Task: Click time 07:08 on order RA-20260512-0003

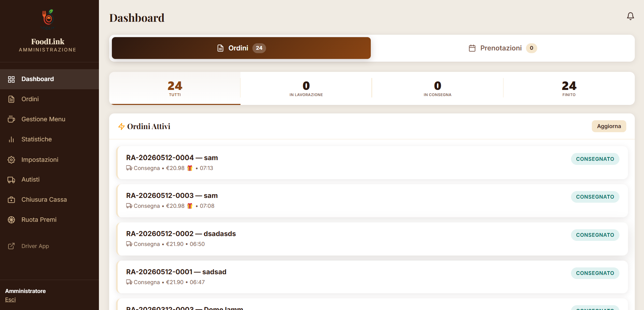Action: [207, 206]
